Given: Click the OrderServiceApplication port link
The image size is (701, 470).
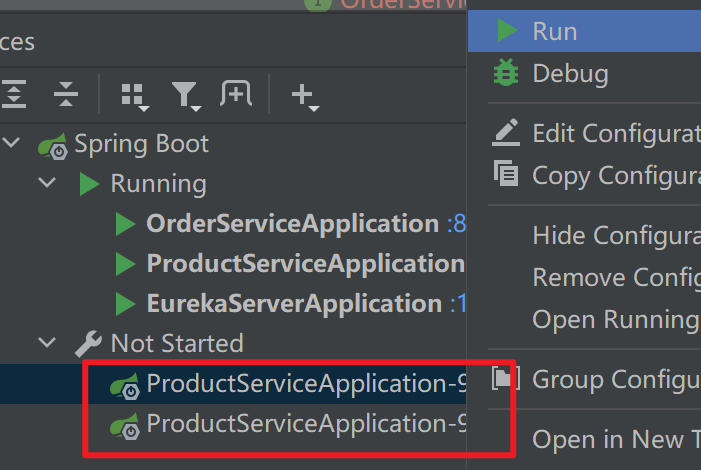Looking at the screenshot, I should pyautogui.click(x=456, y=224).
